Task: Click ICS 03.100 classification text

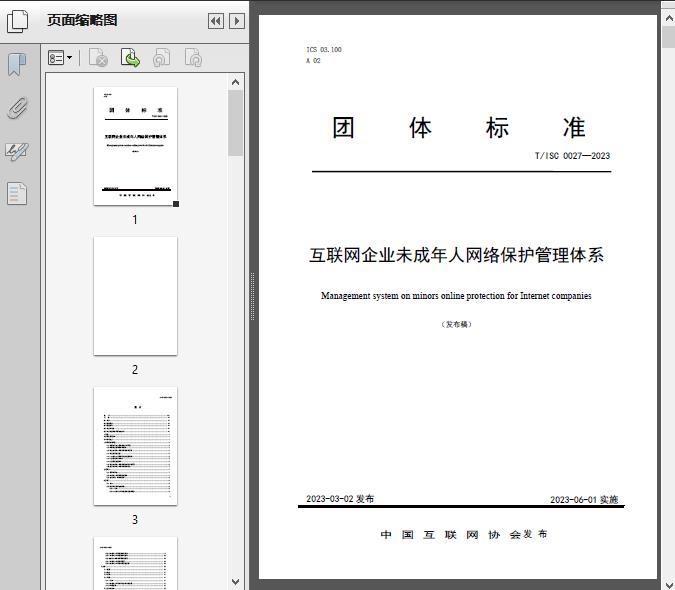Action: pos(324,49)
